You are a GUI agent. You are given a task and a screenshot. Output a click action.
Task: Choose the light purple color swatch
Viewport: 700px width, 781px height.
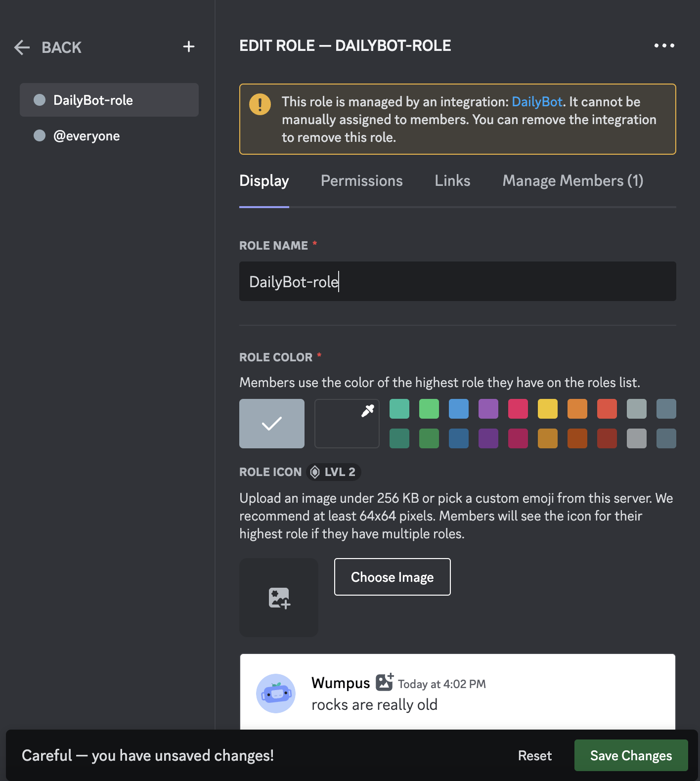(x=488, y=409)
